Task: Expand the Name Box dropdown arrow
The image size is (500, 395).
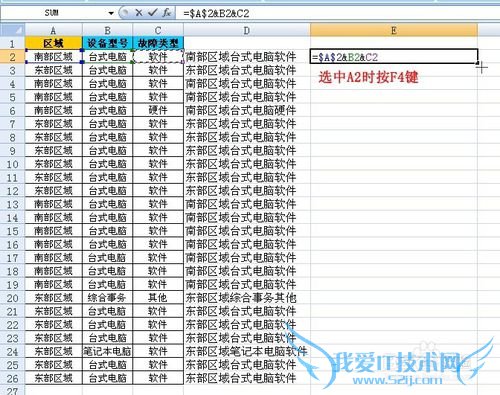Action: (x=111, y=13)
